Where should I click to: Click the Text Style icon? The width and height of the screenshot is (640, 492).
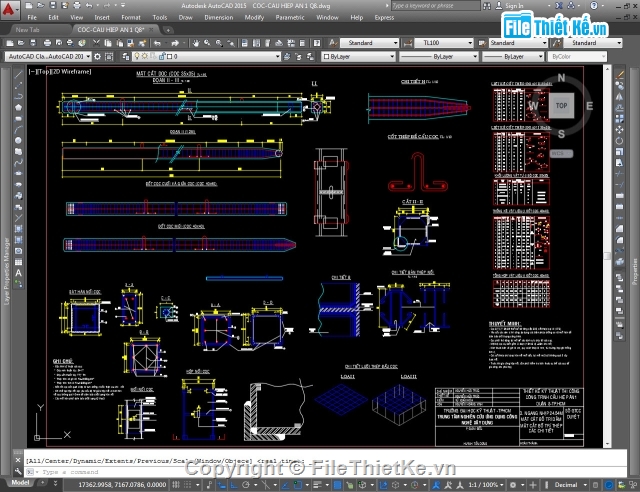(333, 43)
